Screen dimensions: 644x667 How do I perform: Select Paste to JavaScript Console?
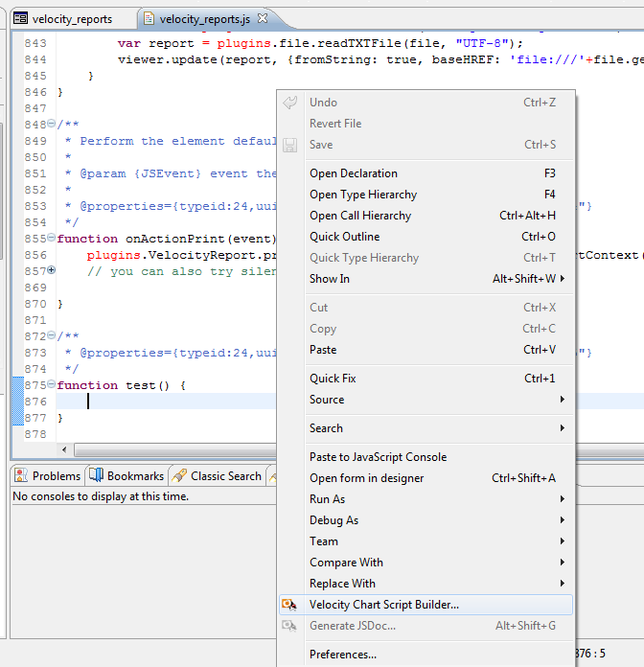coord(425,457)
